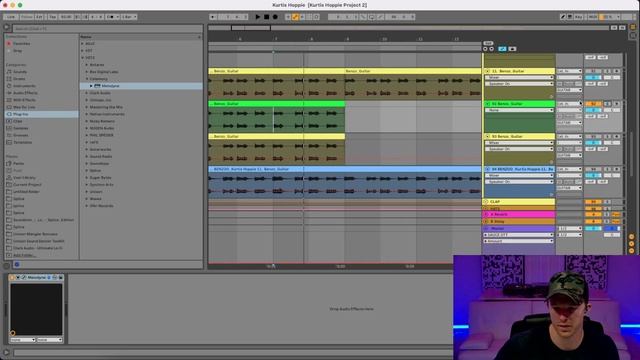Toggle the orange activator on track 51
Viewport: 640px width, 360px height.
point(593,104)
